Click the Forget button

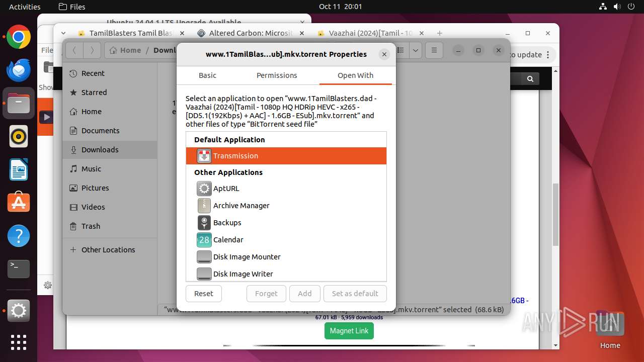point(266,294)
